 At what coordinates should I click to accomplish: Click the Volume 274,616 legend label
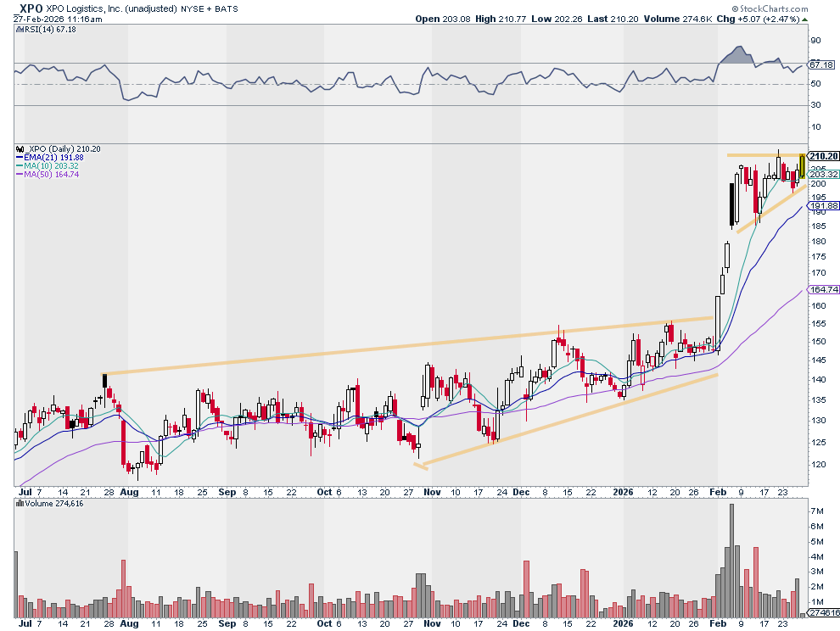click(54, 504)
